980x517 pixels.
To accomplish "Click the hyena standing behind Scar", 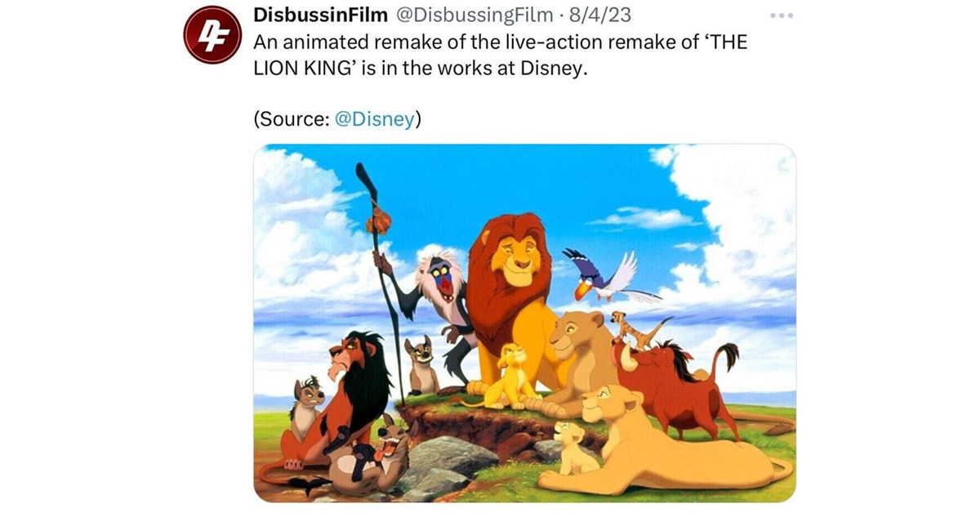I will point(422,363).
